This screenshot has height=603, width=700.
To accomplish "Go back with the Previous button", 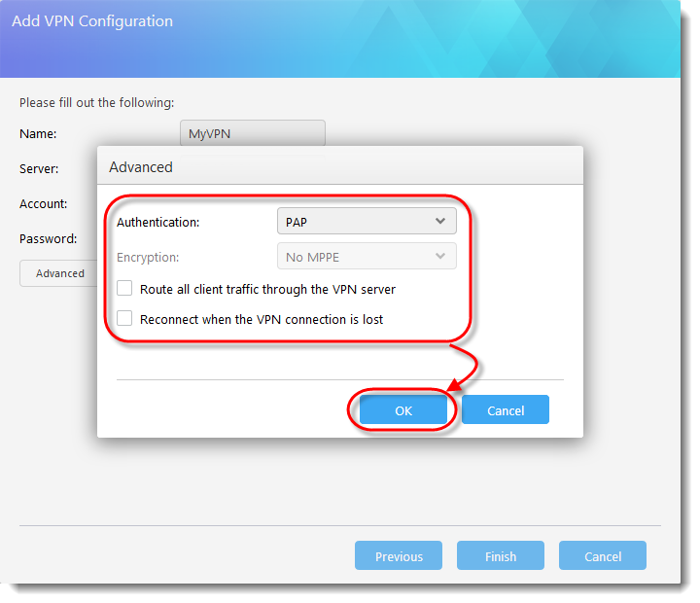I will pyautogui.click(x=399, y=555).
